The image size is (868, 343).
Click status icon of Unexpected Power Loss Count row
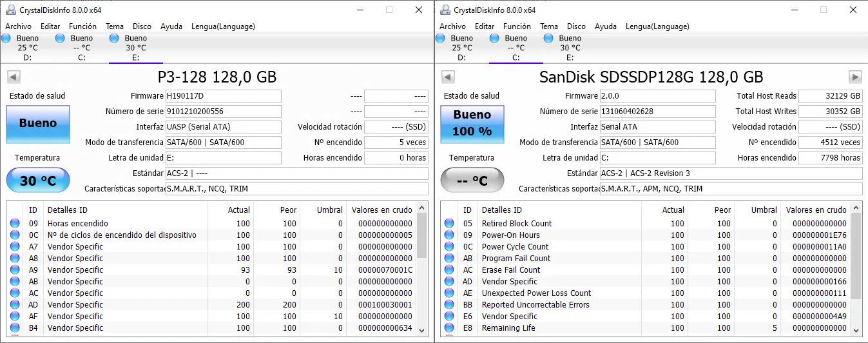pyautogui.click(x=449, y=293)
